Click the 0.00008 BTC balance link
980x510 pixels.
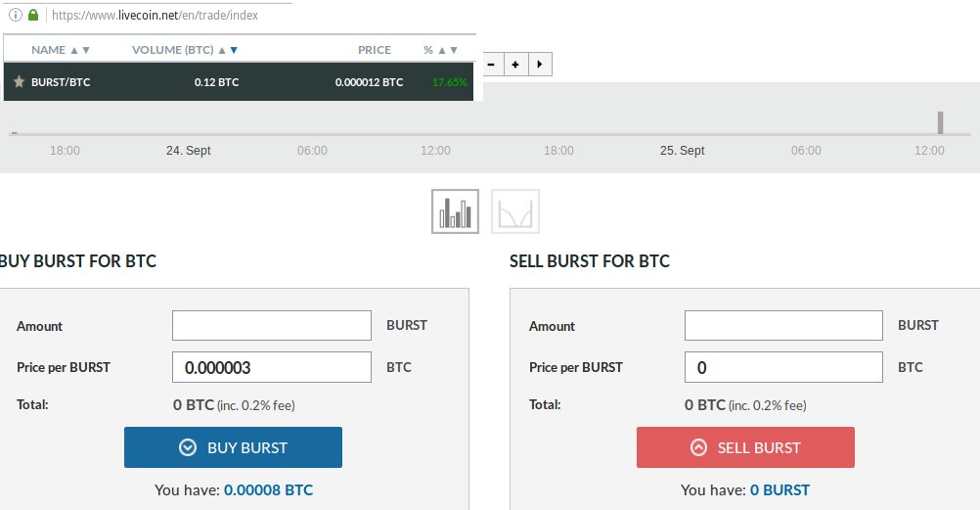pos(268,490)
